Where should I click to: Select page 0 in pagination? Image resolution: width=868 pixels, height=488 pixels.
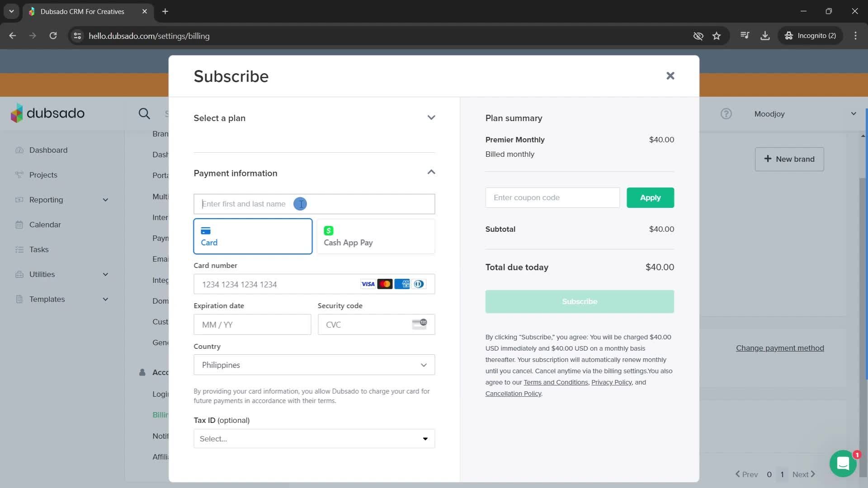[769, 474]
